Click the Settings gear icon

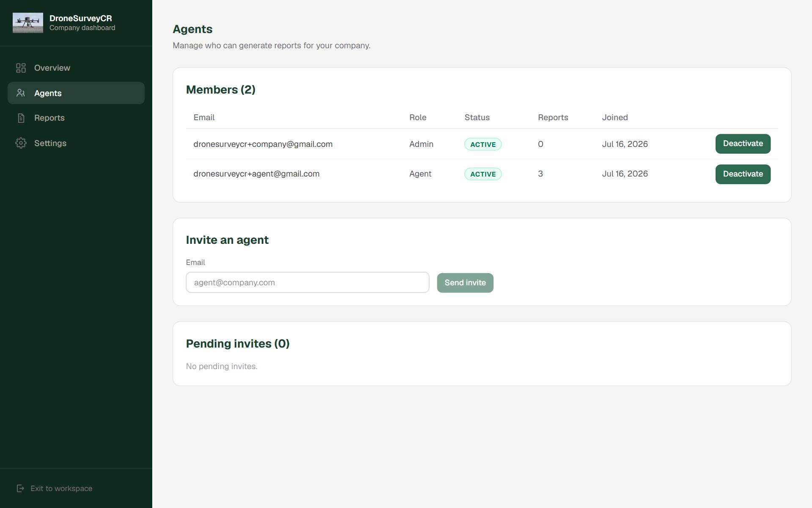pyautogui.click(x=21, y=143)
